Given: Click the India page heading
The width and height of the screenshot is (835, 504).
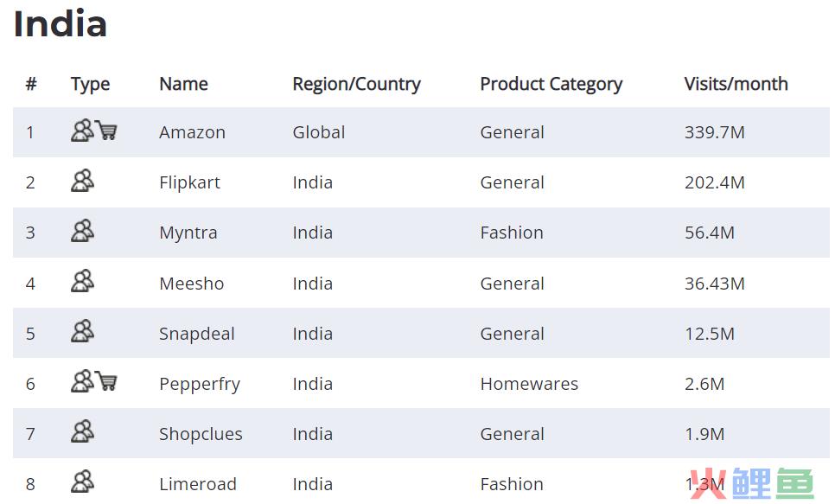Looking at the screenshot, I should (x=61, y=24).
